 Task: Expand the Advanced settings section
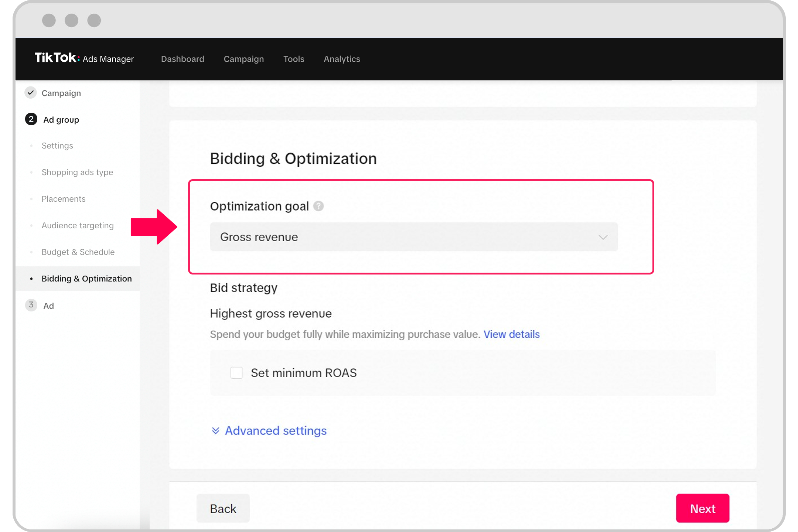(x=269, y=430)
